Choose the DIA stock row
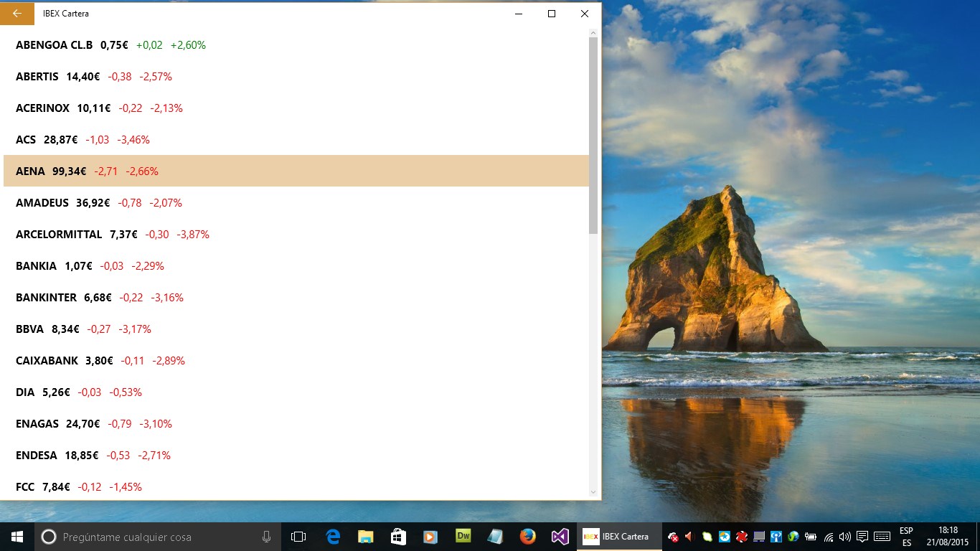Image resolution: width=980 pixels, height=551 pixels. 296,392
